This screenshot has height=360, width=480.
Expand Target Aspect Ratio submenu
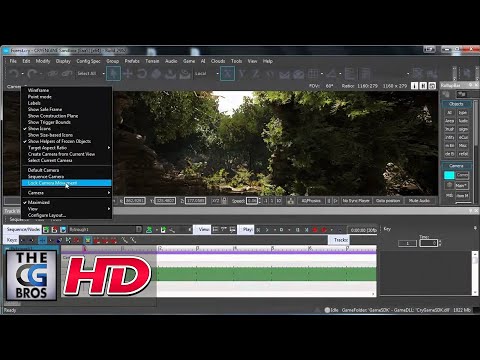coord(67,148)
